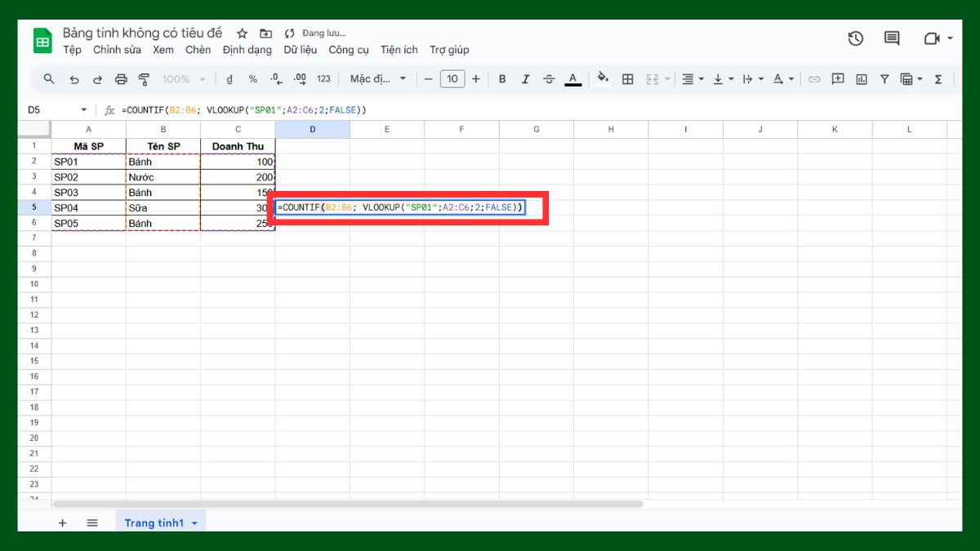Open the search menus magnifier tool
Viewport: 980px width, 551px height.
tap(49, 79)
